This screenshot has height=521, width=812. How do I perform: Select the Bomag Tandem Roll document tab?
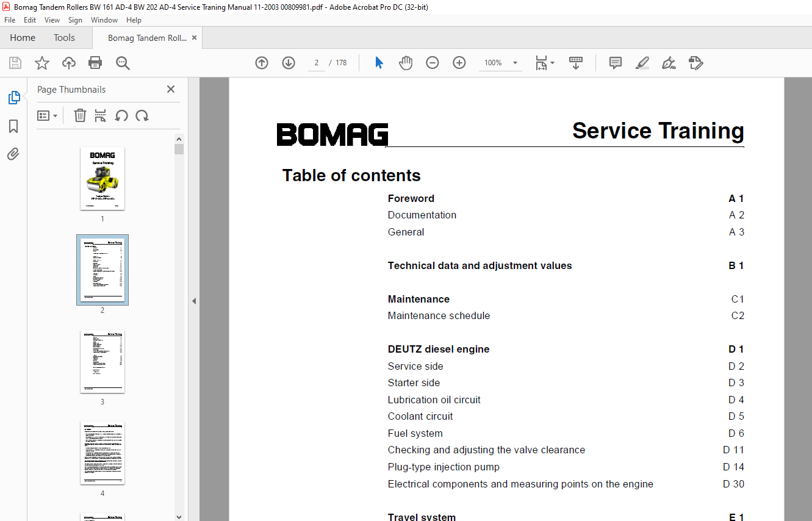pyautogui.click(x=147, y=38)
